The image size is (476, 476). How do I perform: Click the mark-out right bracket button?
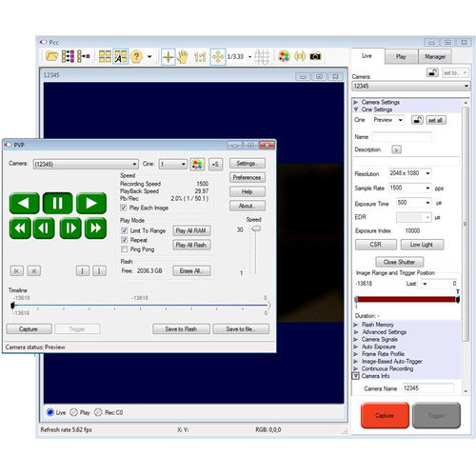click(99, 270)
